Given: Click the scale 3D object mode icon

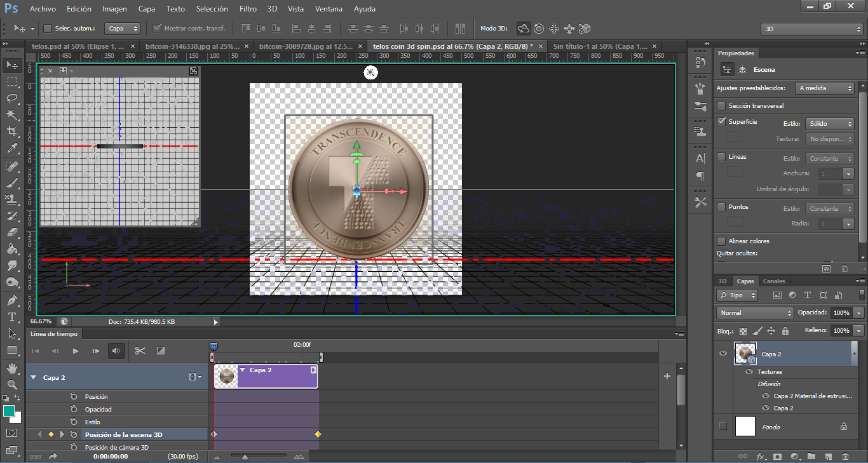Looking at the screenshot, I should point(585,29).
